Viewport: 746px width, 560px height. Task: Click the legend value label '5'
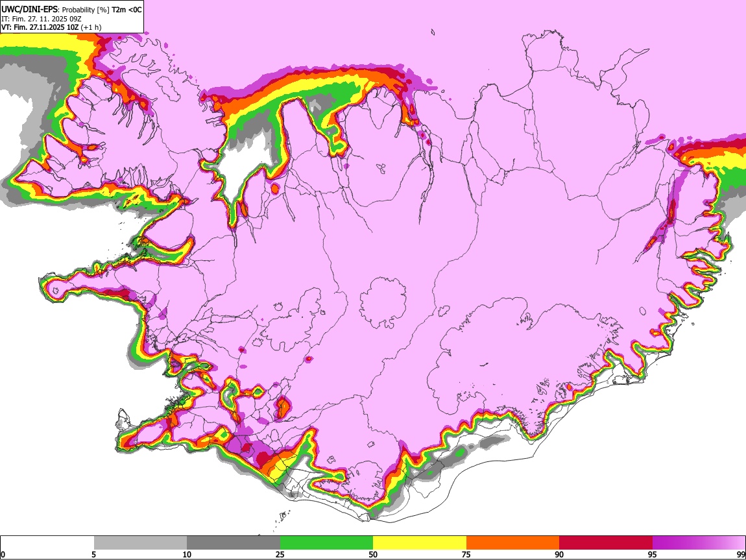click(93, 554)
